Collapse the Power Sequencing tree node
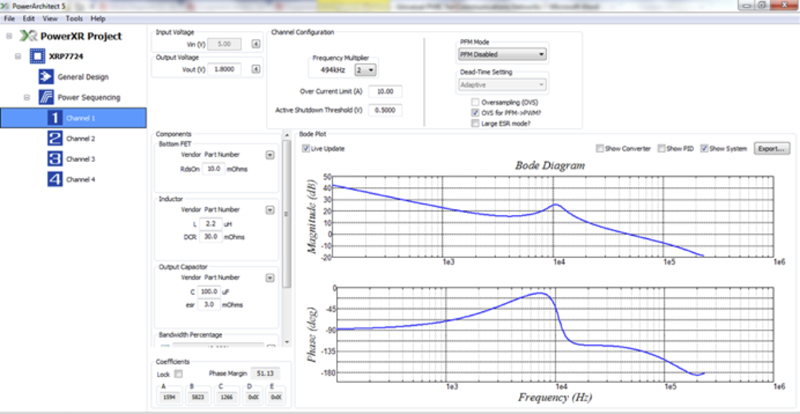This screenshot has width=800, height=414. tap(28, 98)
